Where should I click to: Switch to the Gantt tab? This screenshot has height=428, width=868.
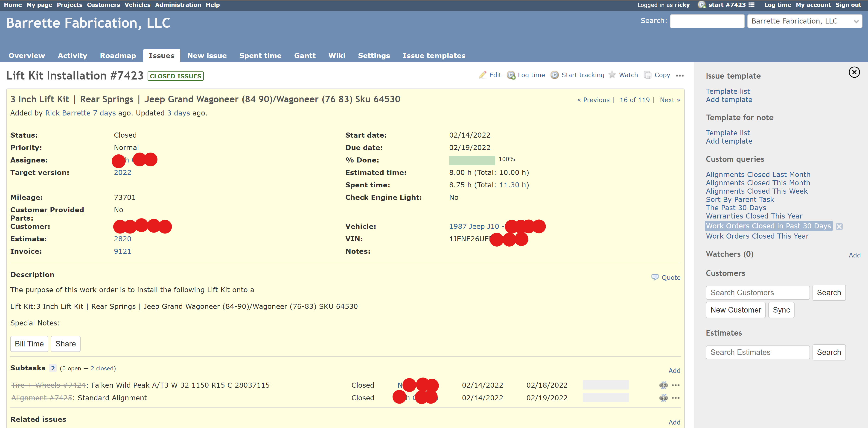tap(305, 56)
